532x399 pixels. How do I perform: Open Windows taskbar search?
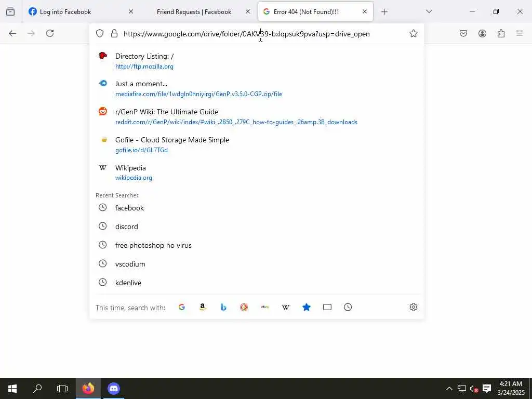click(37, 389)
